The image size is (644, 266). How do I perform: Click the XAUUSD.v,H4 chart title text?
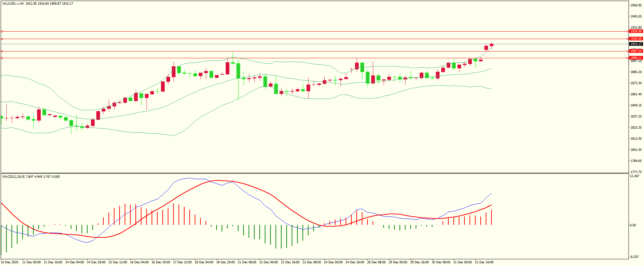pos(13,4)
